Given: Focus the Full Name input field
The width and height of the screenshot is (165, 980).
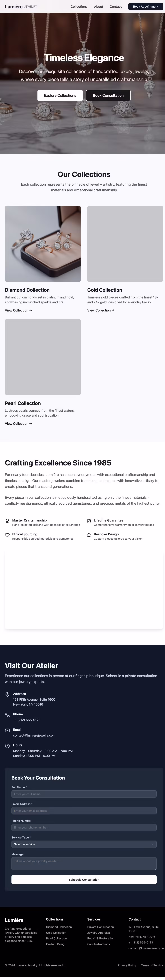Looking at the screenshot, I should [84, 794].
